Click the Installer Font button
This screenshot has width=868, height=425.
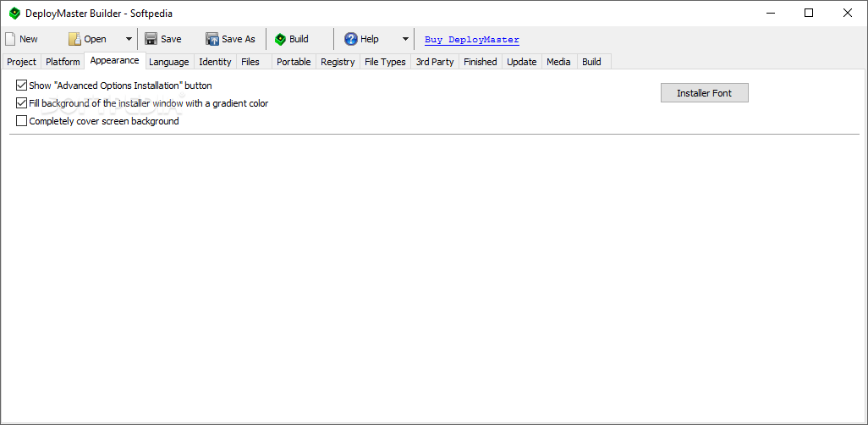(x=704, y=93)
